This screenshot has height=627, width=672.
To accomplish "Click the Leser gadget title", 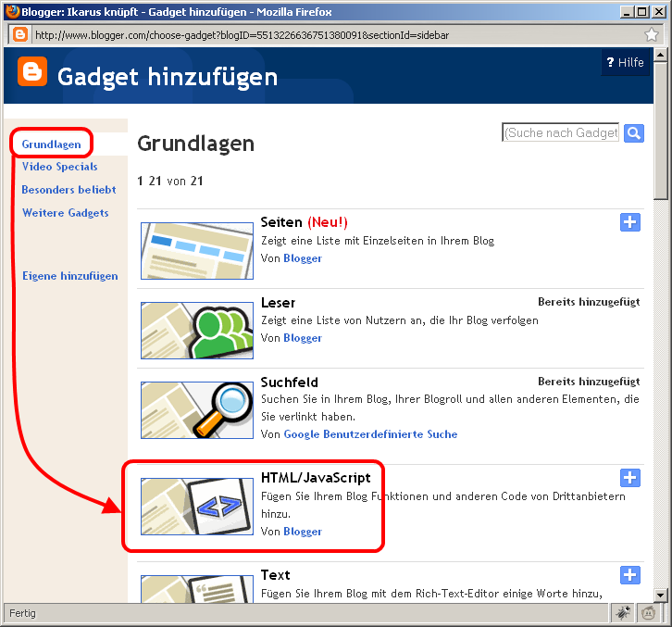I will [278, 303].
